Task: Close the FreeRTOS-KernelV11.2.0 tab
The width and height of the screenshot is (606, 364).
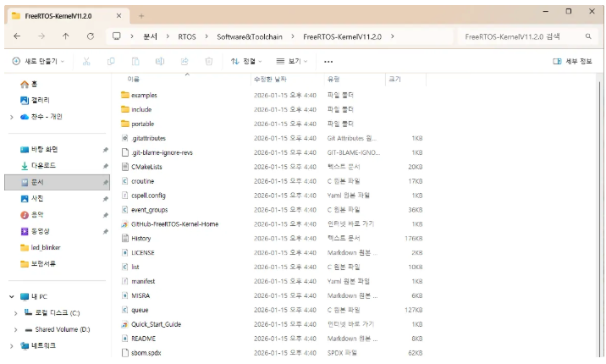Action: [118, 16]
